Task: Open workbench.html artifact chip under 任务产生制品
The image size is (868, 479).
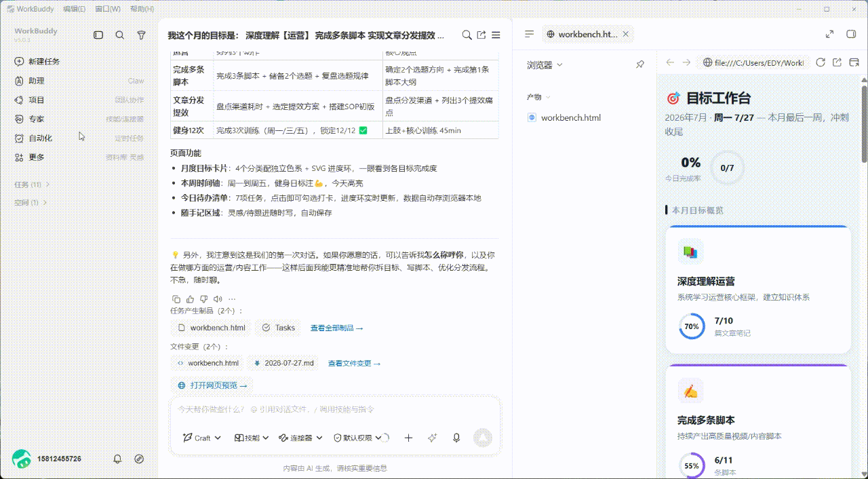Action: pos(211,328)
